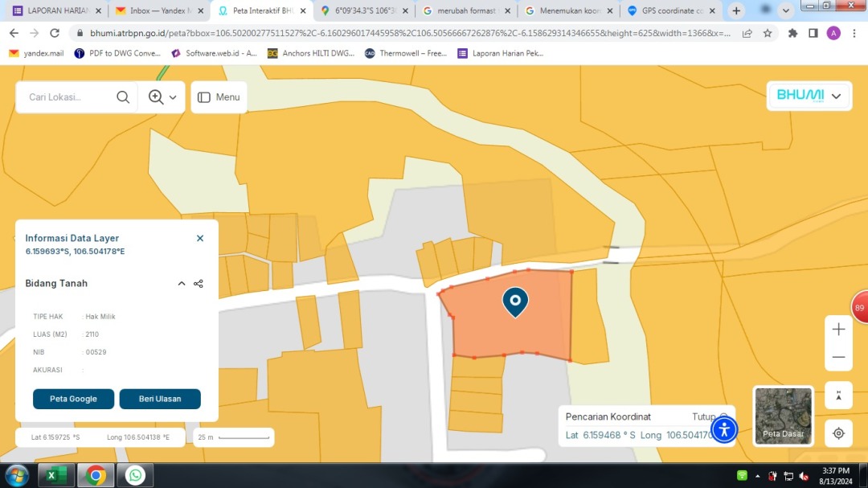Click the location pin marker on parcel
The image size is (868, 488).
click(x=515, y=301)
